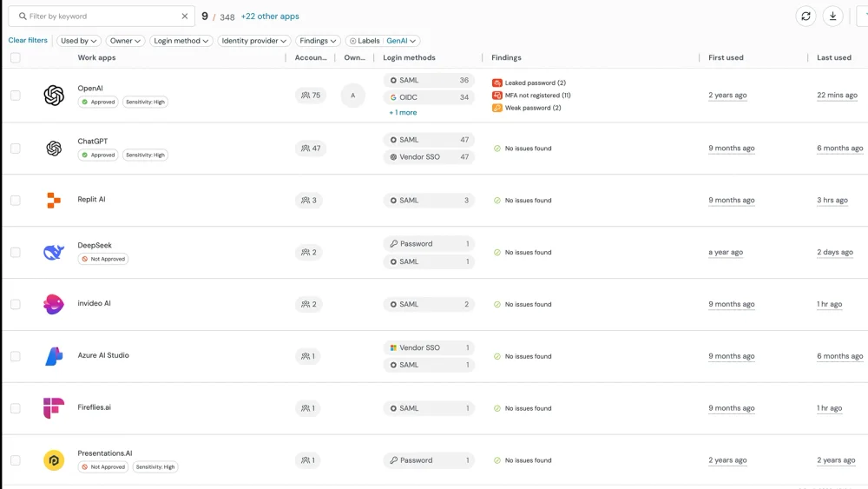The height and width of the screenshot is (489, 868).
Task: Check the Fireflies.ai row checkbox
Action: (x=16, y=408)
